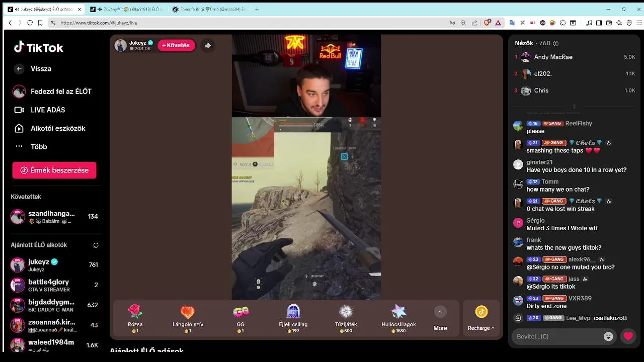Go back with the Vissza arrow
The width and height of the screenshot is (644, 362).
click(19, 69)
